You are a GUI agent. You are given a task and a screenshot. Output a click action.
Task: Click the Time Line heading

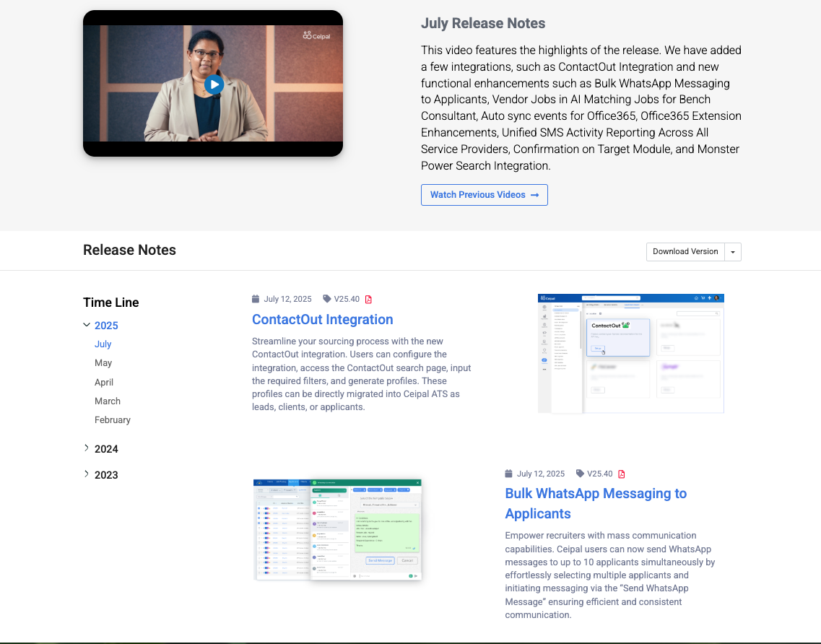(x=111, y=303)
